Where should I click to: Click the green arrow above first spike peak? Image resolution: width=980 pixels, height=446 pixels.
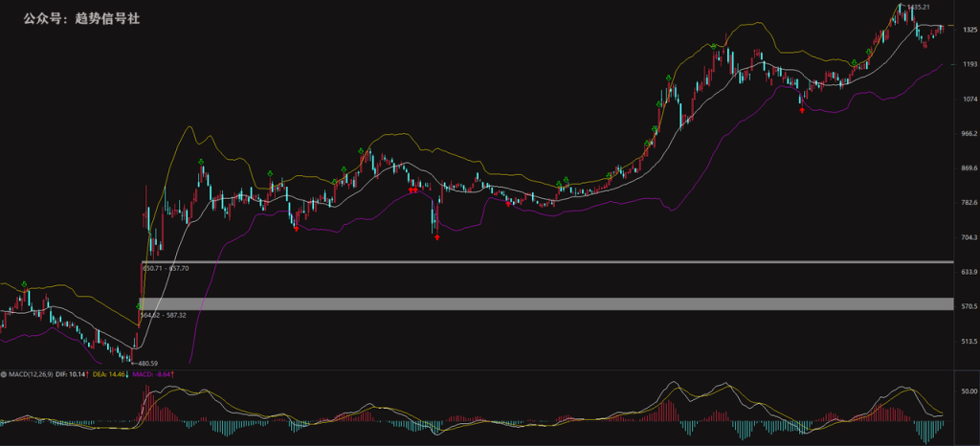[201, 163]
